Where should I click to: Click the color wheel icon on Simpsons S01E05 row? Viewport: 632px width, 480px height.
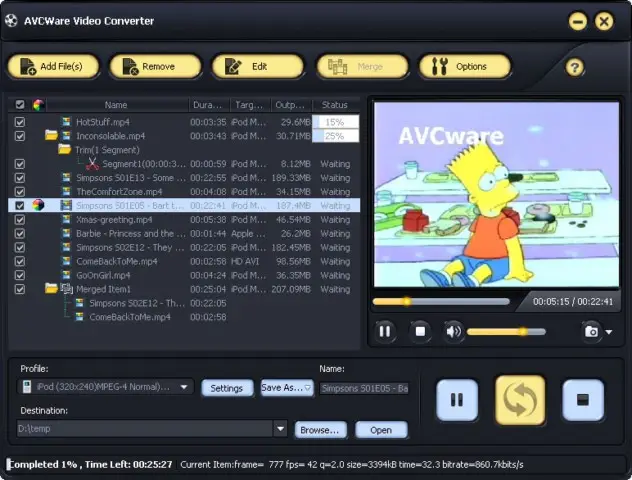pyautogui.click(x=38, y=205)
